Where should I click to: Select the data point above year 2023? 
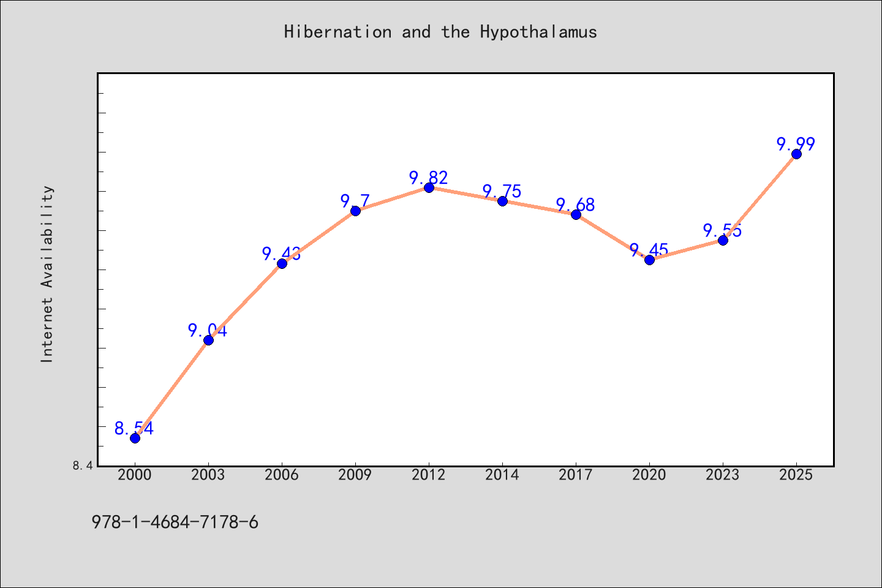coord(723,240)
